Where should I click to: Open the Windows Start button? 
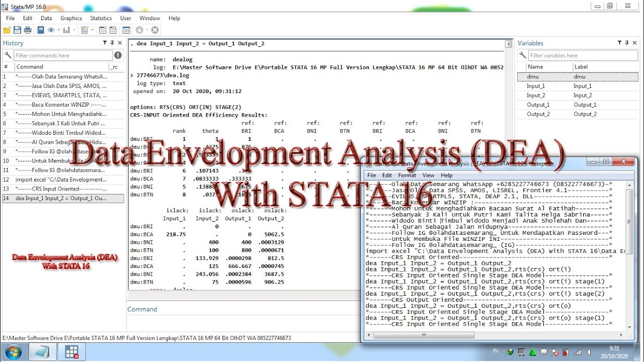point(13,351)
